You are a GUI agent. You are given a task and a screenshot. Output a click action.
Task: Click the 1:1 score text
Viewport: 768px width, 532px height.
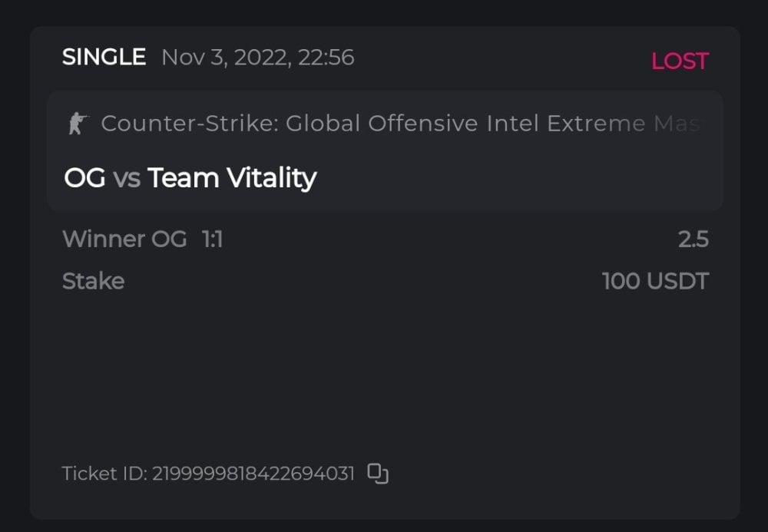click(x=212, y=240)
